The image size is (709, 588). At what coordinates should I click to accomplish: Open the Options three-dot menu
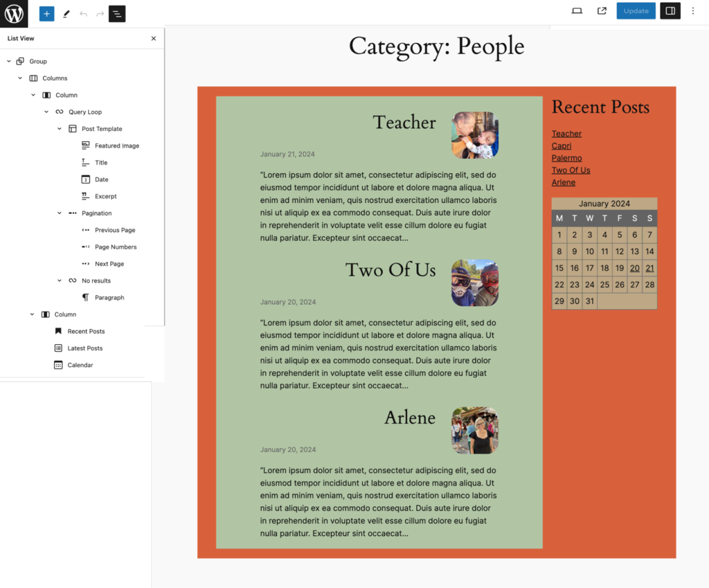click(693, 11)
